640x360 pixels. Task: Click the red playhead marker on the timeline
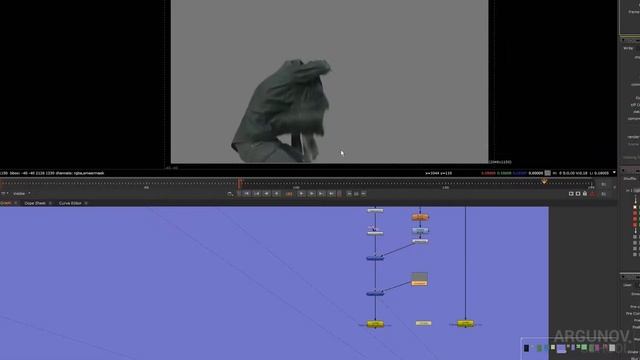click(x=240, y=183)
